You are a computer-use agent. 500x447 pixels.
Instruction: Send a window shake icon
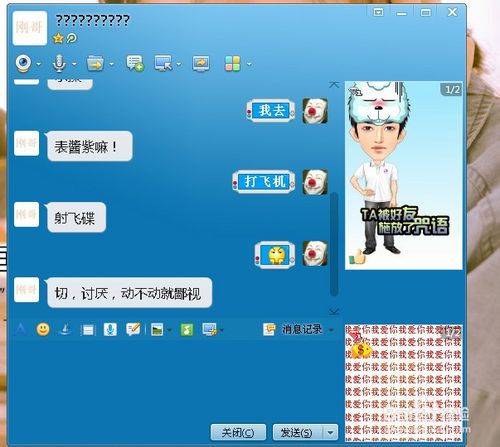(x=88, y=330)
